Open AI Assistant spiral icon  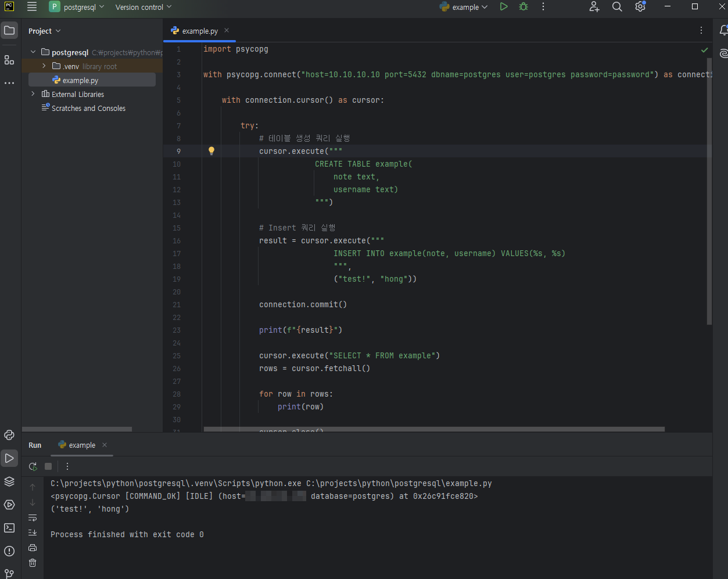point(723,53)
